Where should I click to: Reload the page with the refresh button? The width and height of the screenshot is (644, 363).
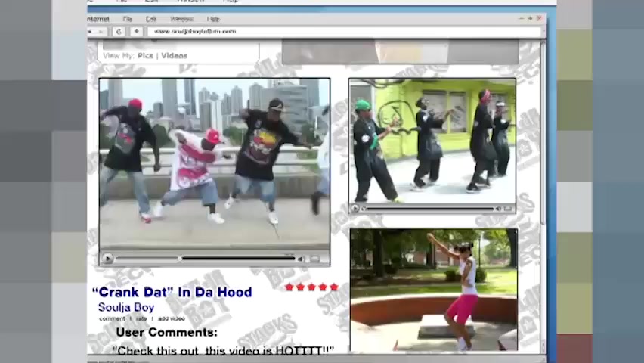click(x=119, y=32)
